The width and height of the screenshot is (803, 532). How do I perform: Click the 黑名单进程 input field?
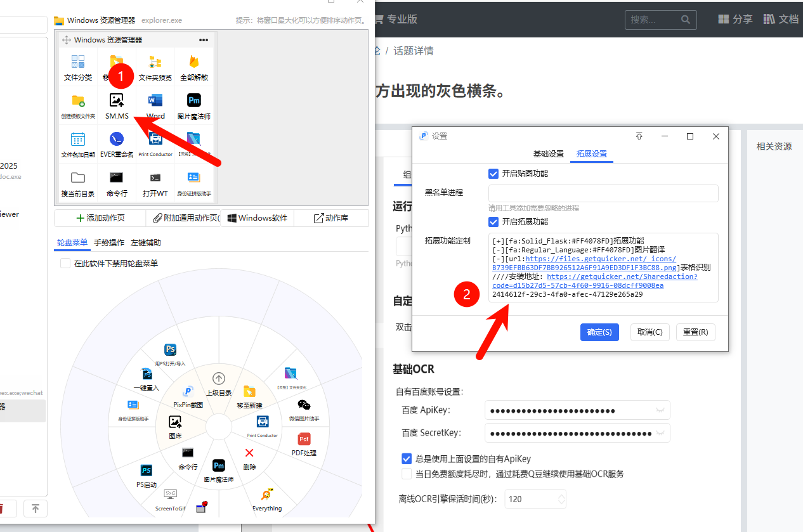point(603,193)
